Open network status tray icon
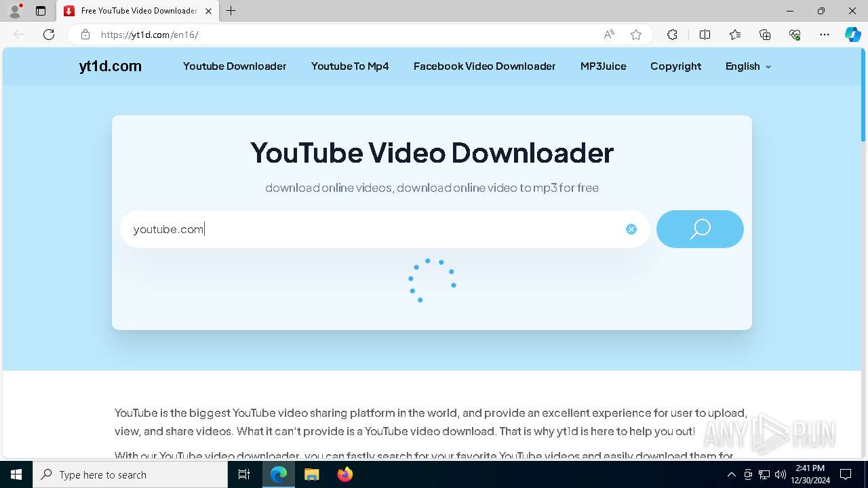 point(764,474)
